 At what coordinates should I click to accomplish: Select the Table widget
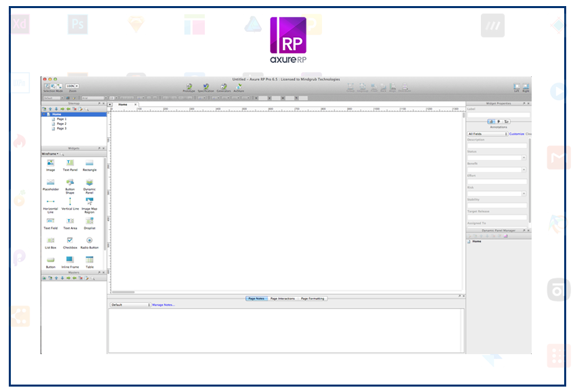click(x=89, y=262)
